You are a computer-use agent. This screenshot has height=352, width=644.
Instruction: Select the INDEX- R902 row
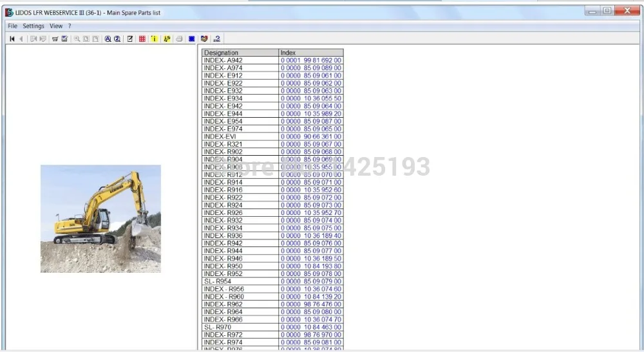click(x=272, y=152)
